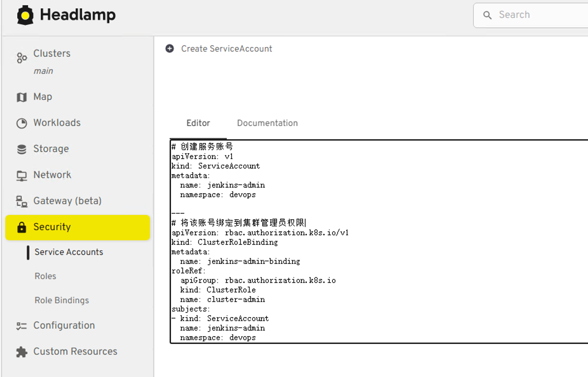Click the Clusters icon in sidebar
This screenshot has width=588, height=377.
click(22, 58)
